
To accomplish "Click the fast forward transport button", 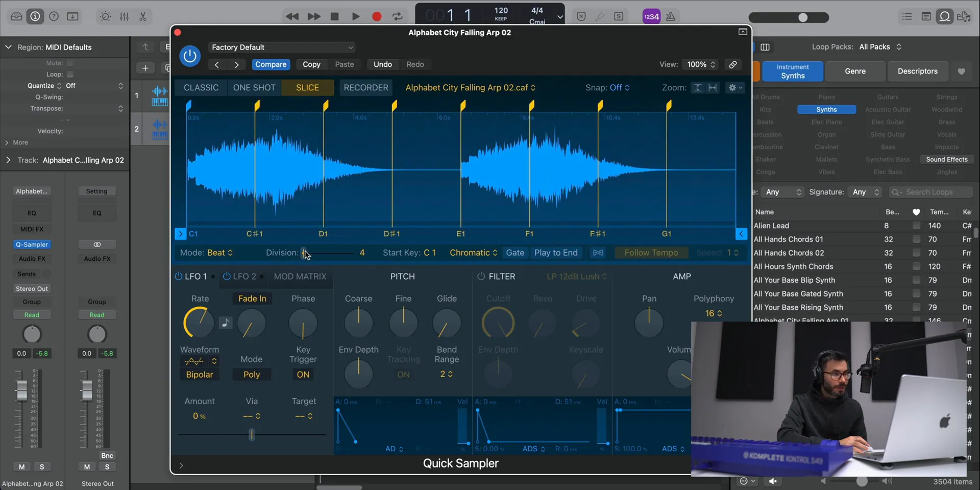I will (x=314, y=16).
